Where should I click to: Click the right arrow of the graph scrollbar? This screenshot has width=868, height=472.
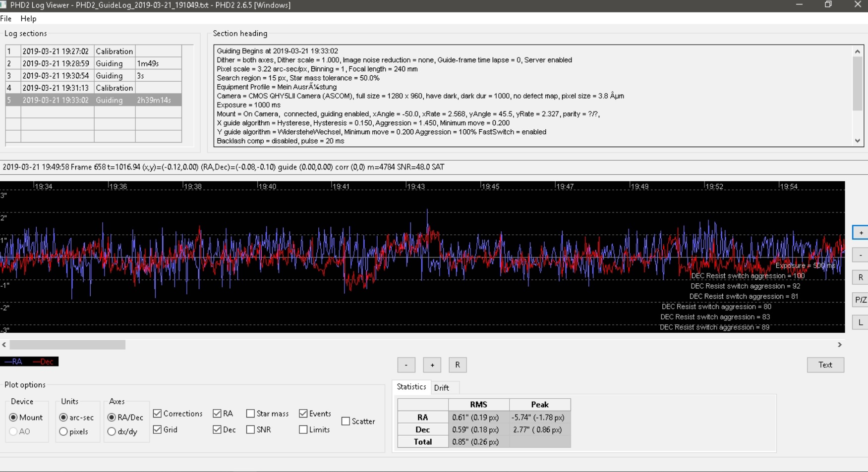[x=840, y=345]
